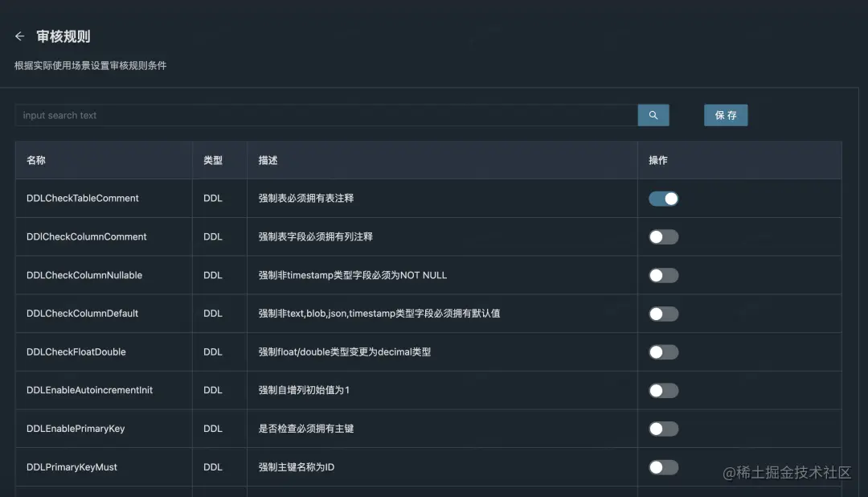
Task: Click the 操作 column header
Action: pyautogui.click(x=658, y=160)
